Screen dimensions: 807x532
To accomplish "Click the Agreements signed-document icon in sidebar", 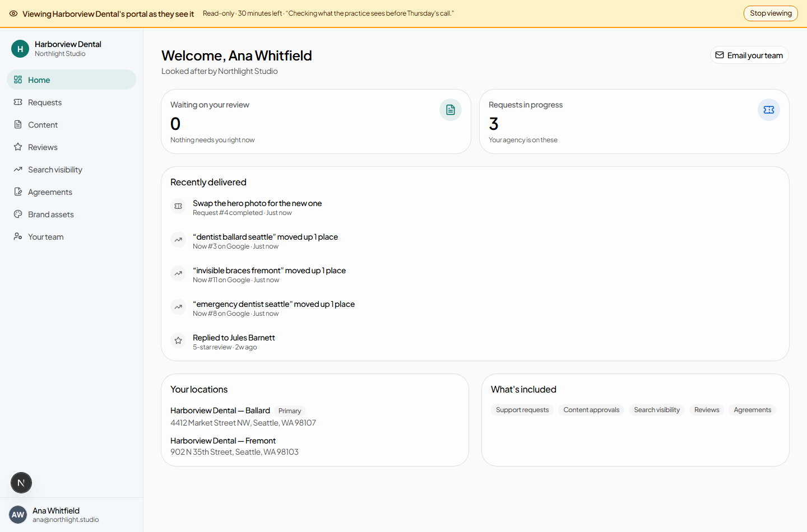I will [18, 192].
